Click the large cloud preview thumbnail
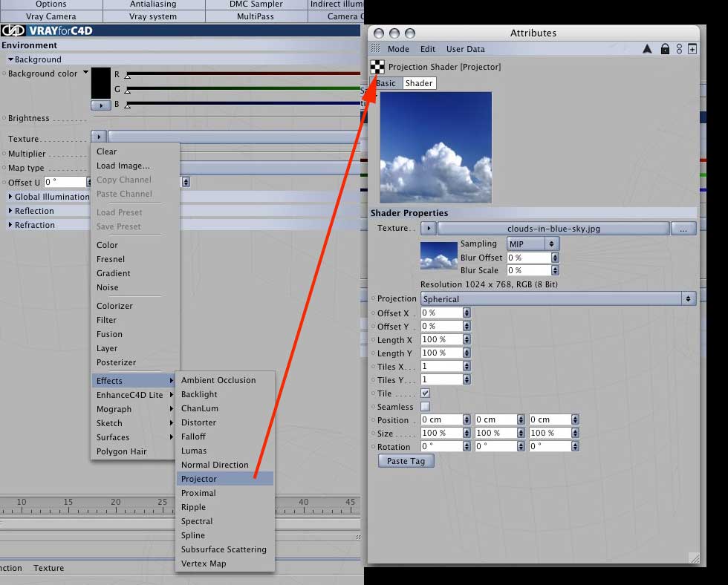 (435, 148)
